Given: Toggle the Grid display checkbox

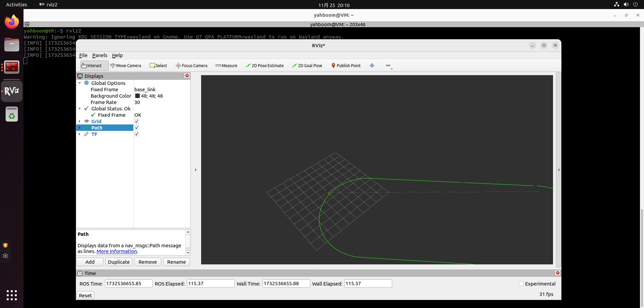Looking at the screenshot, I should [137, 121].
